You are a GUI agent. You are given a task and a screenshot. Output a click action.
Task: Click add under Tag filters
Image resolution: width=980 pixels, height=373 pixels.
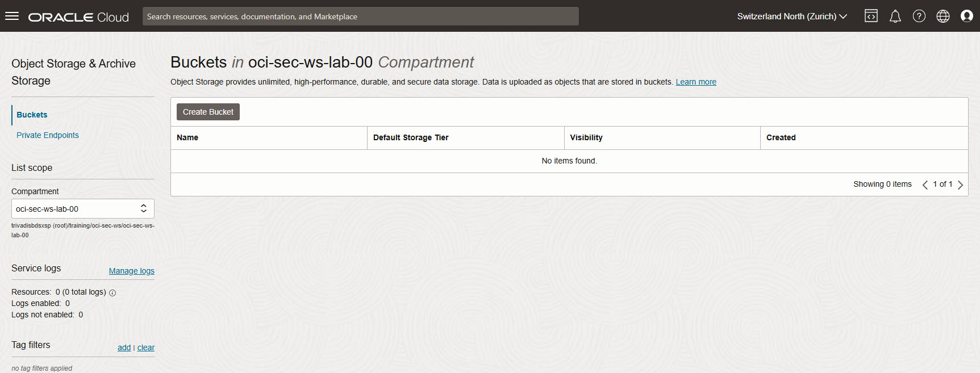coord(124,347)
